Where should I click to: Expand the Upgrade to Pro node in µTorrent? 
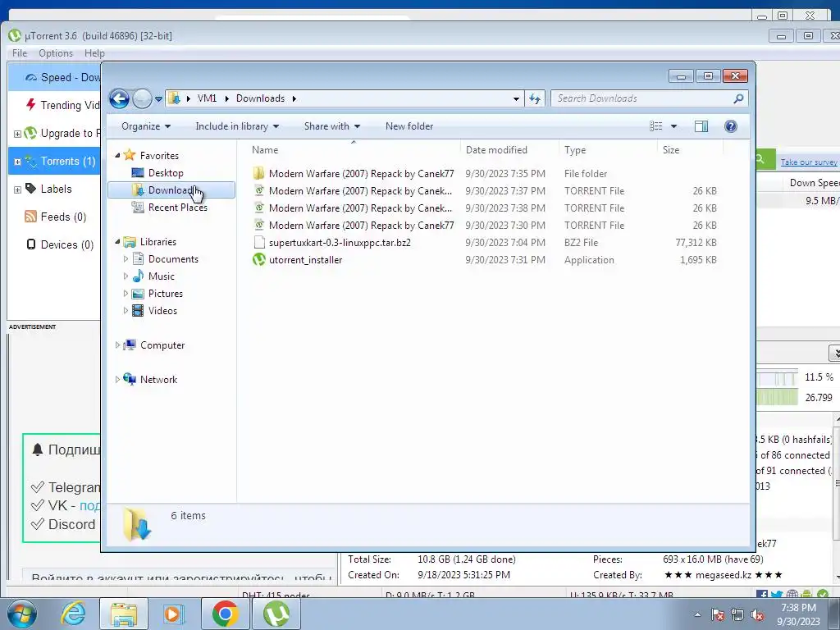click(17, 134)
